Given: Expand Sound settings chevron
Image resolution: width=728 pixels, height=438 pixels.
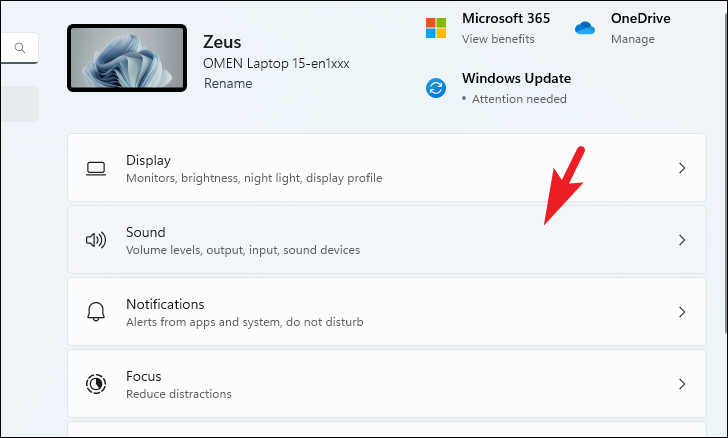Looking at the screenshot, I should 682,240.
